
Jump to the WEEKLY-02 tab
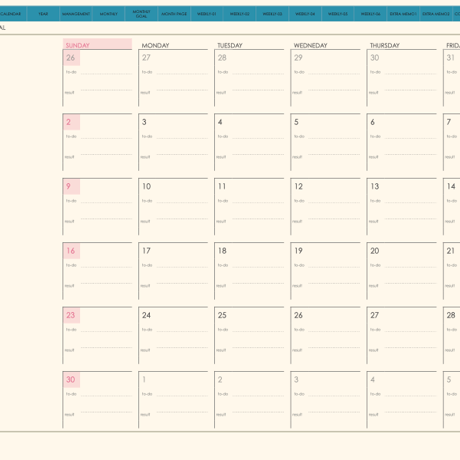(239, 14)
